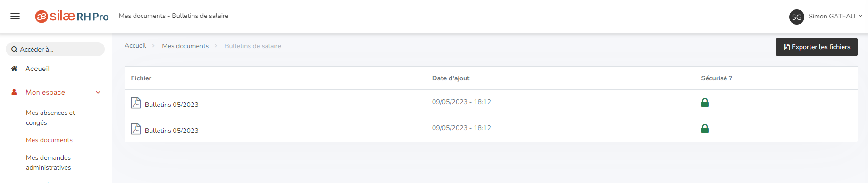Click the Silae RH Pro logo
Screen dimensions: 868x183
point(72,16)
